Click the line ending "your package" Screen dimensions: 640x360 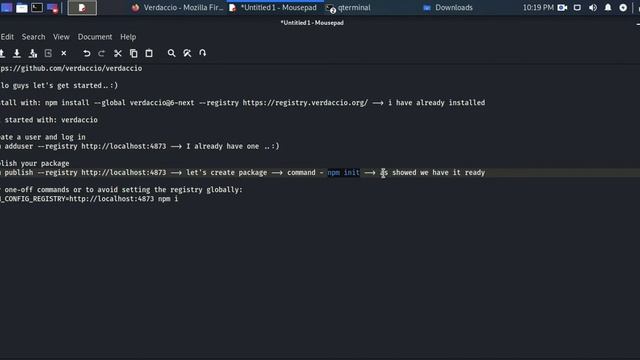pos(35,163)
